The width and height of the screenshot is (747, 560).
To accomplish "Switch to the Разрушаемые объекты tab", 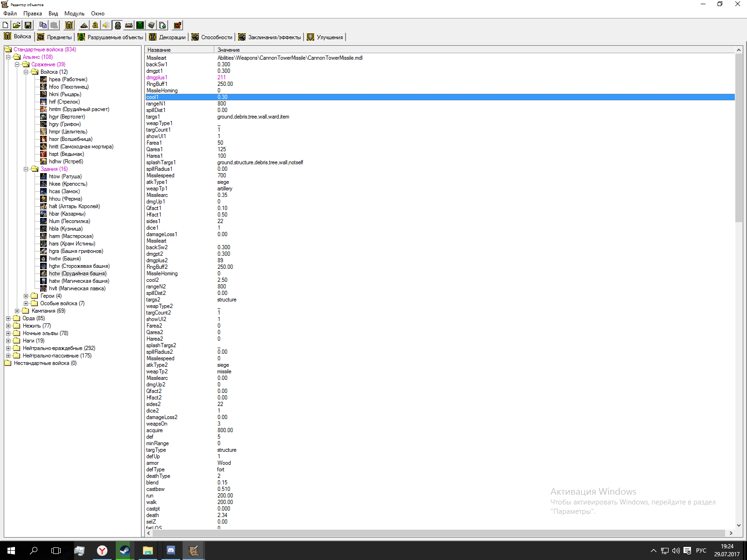I will click(x=111, y=37).
